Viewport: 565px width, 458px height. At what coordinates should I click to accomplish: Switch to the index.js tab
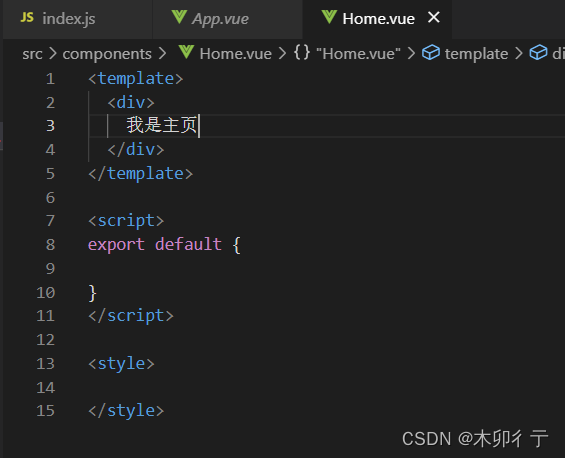tap(77, 19)
